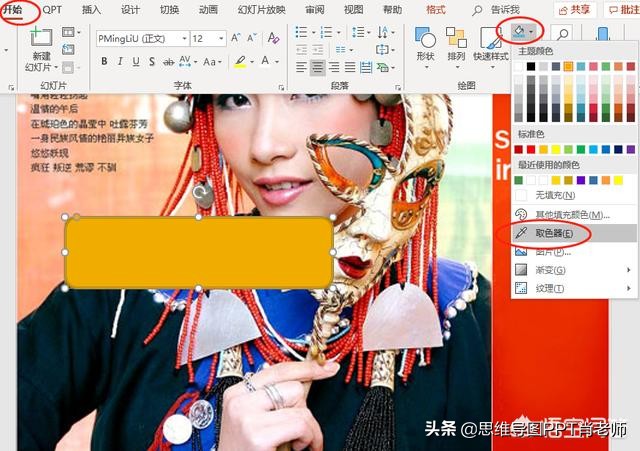Open the Font group dialog launcher
Screen dimensions: 640x451
281,87
